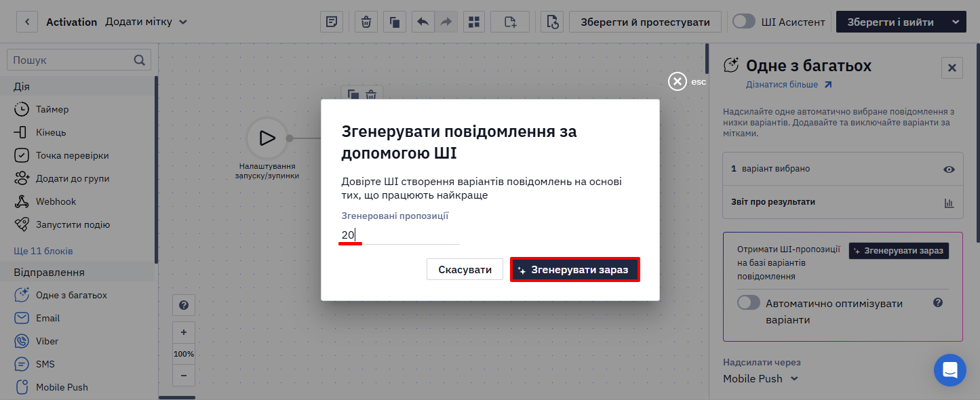Zoom out with the minus button
This screenshot has height=400, width=980.
click(184, 375)
